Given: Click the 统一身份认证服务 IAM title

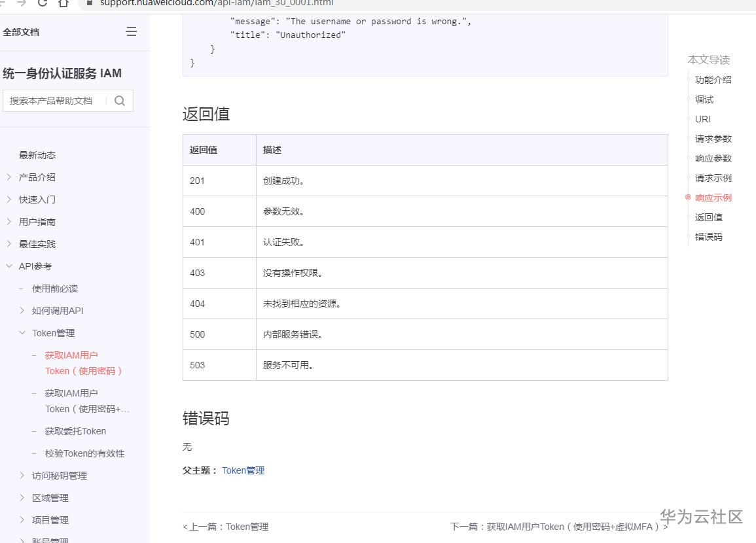Looking at the screenshot, I should pyautogui.click(x=62, y=73).
